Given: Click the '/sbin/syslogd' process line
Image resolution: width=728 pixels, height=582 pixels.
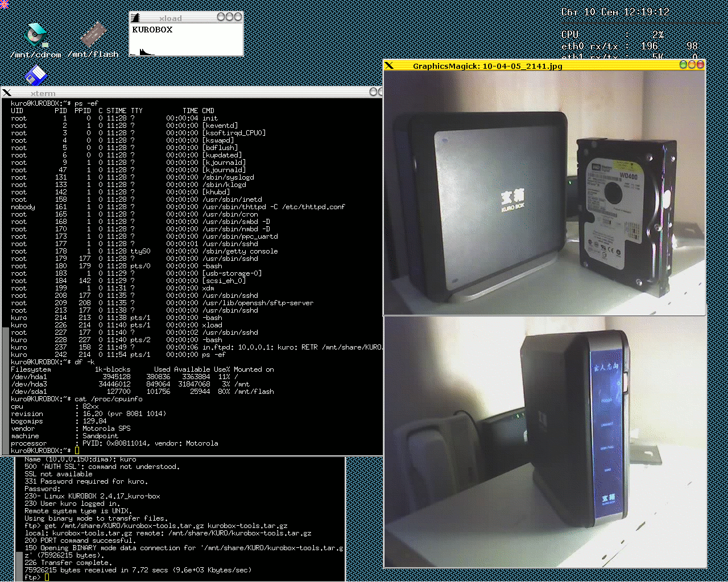Looking at the screenshot, I should click(133, 177).
